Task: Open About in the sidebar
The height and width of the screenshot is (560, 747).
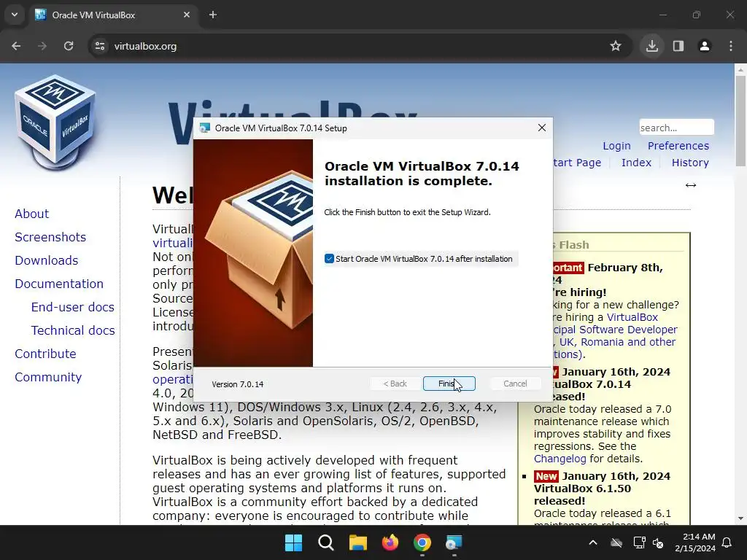Action: click(x=31, y=214)
